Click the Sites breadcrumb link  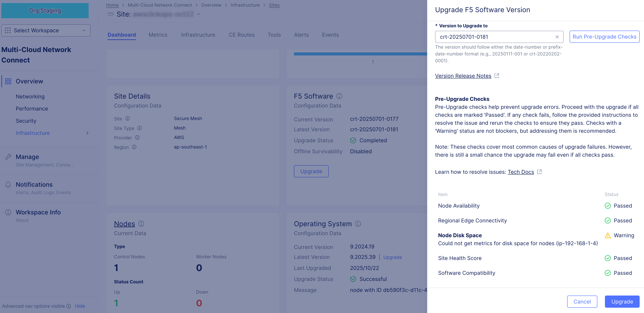tap(274, 5)
